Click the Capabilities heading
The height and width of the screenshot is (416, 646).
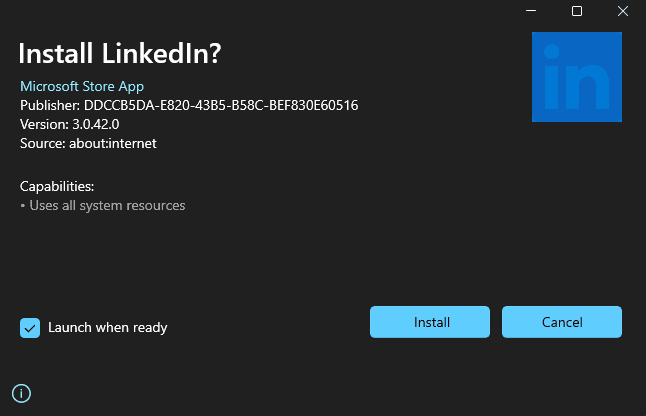(57, 186)
